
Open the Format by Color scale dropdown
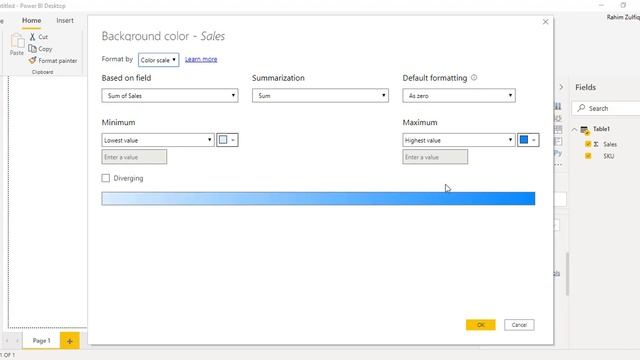[x=158, y=60]
